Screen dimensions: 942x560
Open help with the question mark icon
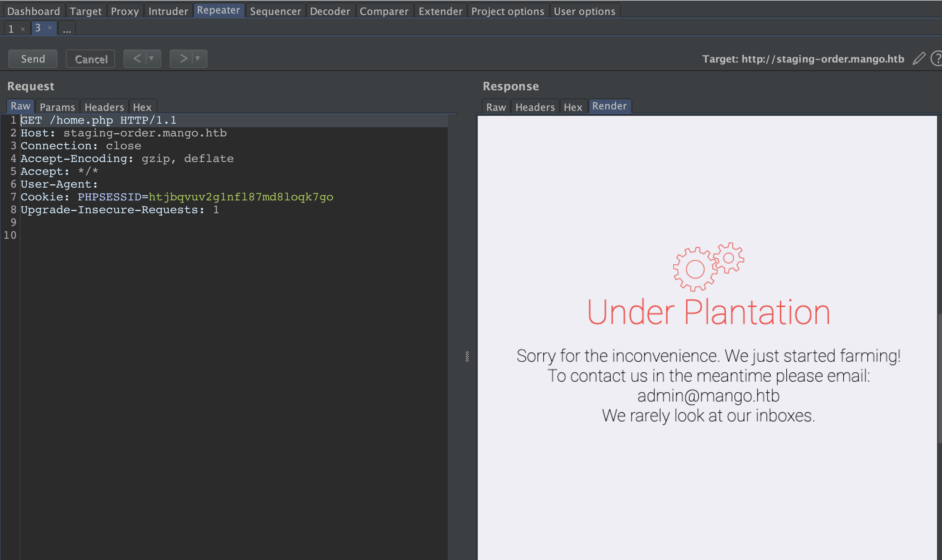pos(936,59)
